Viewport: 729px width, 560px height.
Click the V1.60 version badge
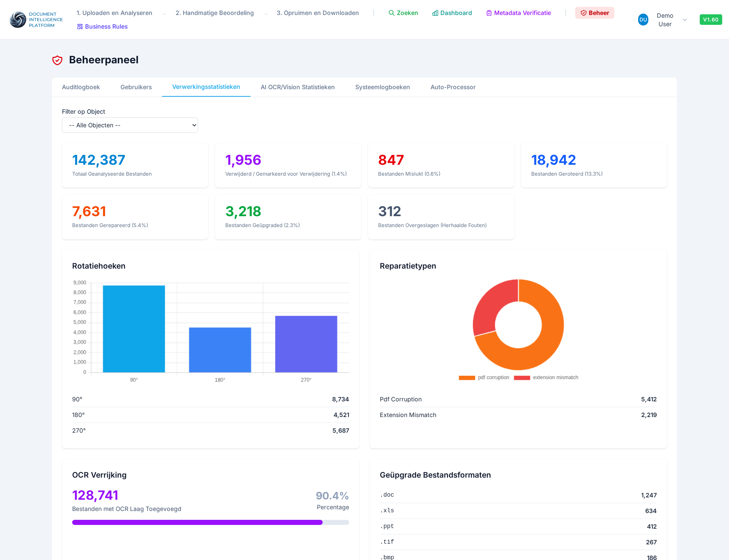(x=711, y=20)
